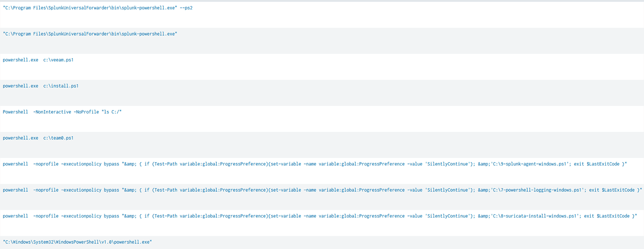Select the C:\Windows\System32\WindowsPowerShell\v1.0\powershell.exe row
Image resolution: width=644 pixels, height=249 pixels.
pyautogui.click(x=322, y=243)
